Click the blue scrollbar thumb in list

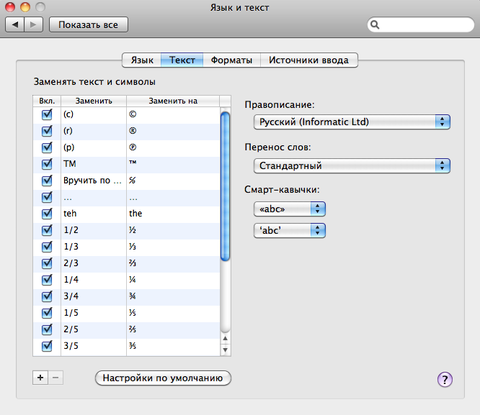point(225,187)
